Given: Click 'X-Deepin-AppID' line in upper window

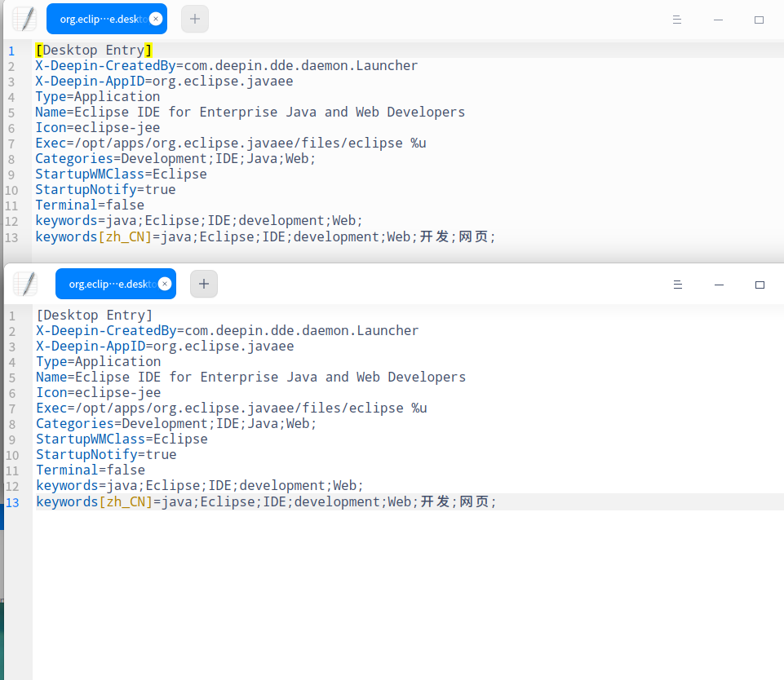Looking at the screenshot, I should [x=164, y=81].
